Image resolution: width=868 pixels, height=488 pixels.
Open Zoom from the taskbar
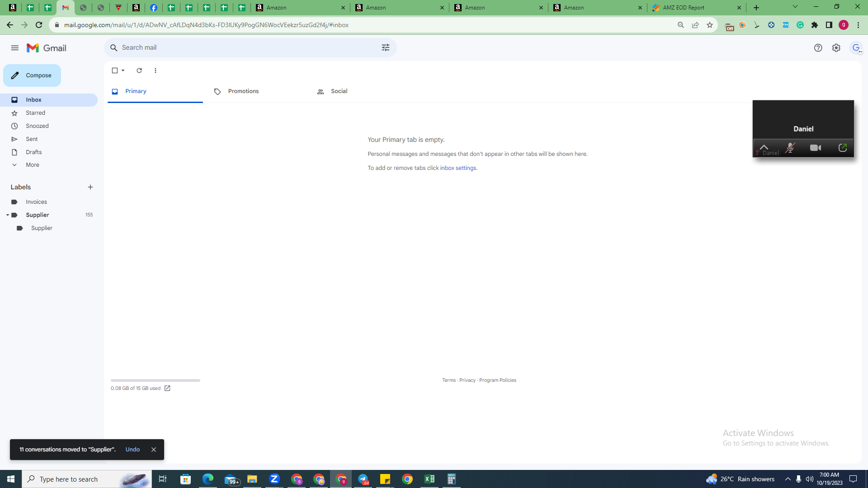click(x=274, y=479)
